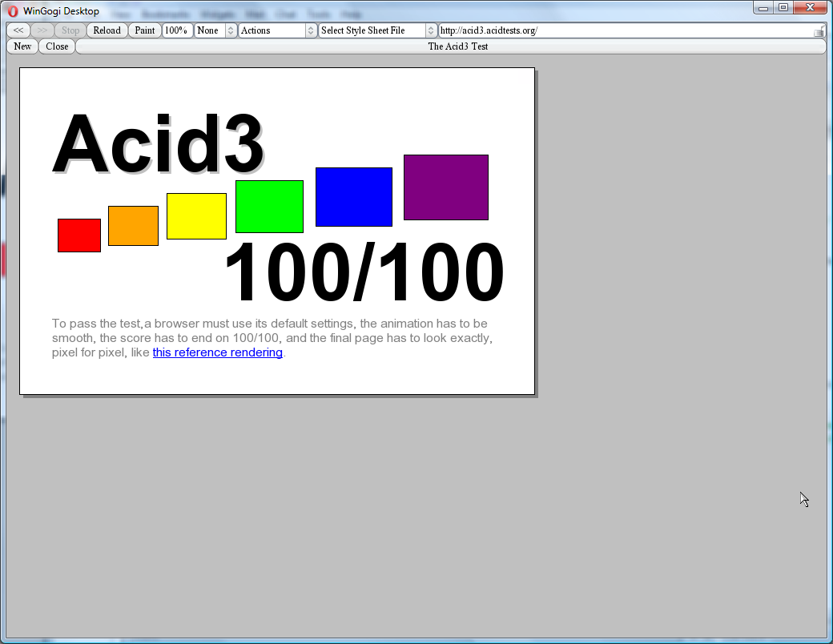Open the reference rendering link
833x644 pixels.
pos(217,352)
